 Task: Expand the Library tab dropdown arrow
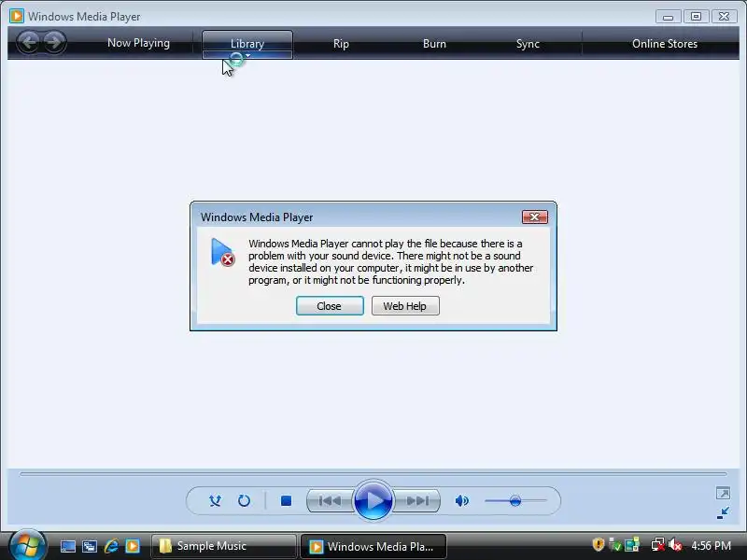tap(247, 55)
